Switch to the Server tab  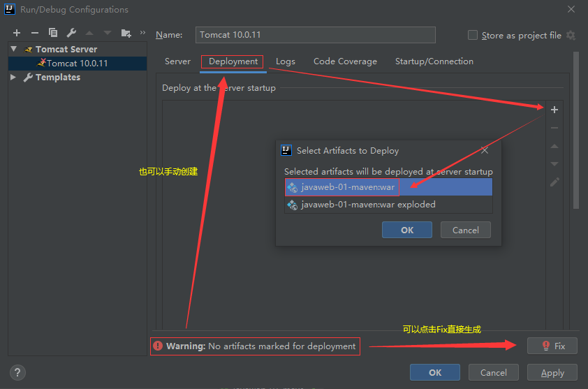click(177, 61)
